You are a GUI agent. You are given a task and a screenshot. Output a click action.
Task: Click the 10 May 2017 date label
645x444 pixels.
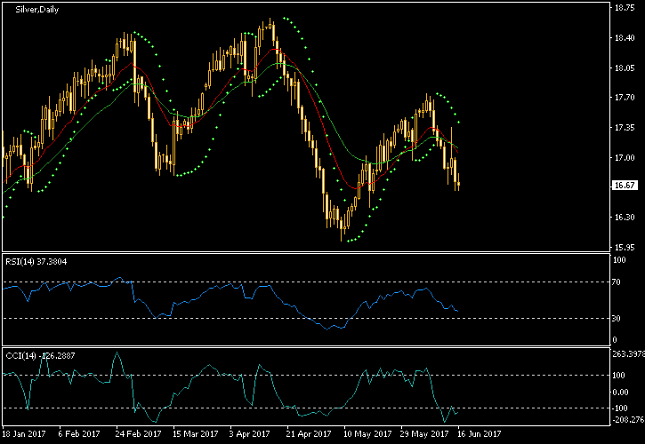(x=367, y=434)
